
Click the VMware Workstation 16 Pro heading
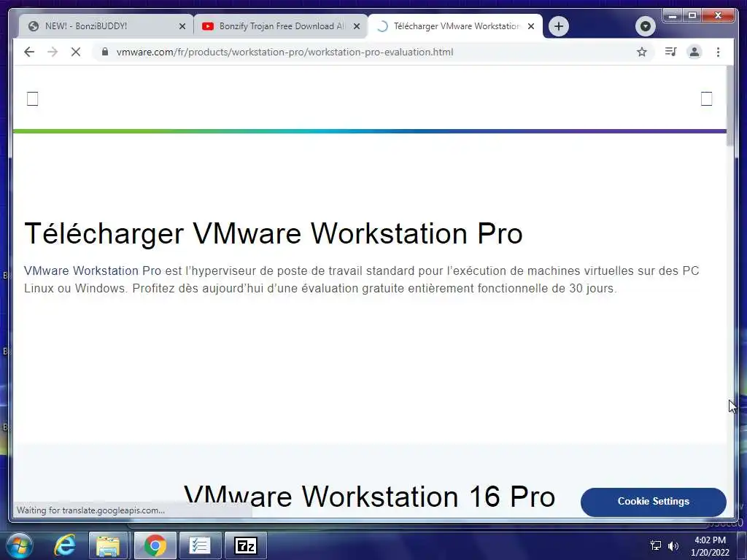pyautogui.click(x=369, y=496)
